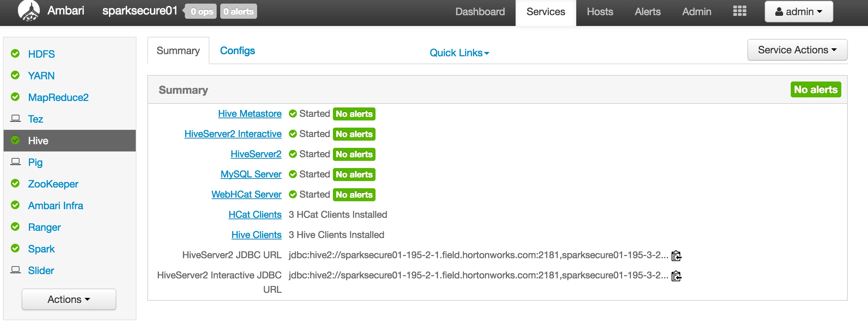Viewport: 868px width, 326px height.
Task: Open the Hive Metastore link
Action: pyautogui.click(x=250, y=114)
